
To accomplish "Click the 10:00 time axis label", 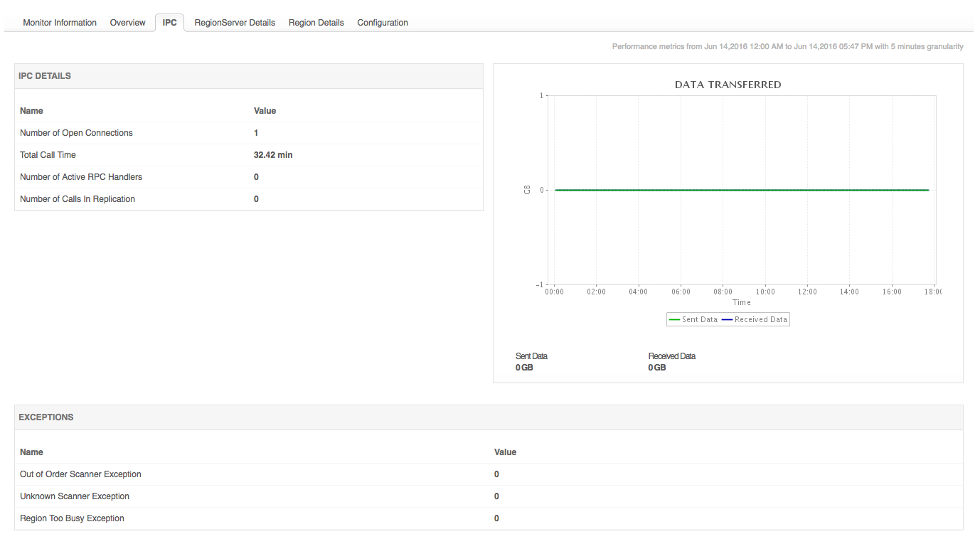I will [x=765, y=292].
